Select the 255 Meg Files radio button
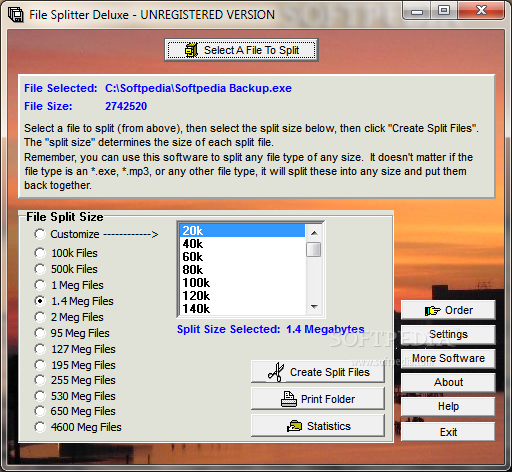512x472 pixels. pyautogui.click(x=40, y=380)
